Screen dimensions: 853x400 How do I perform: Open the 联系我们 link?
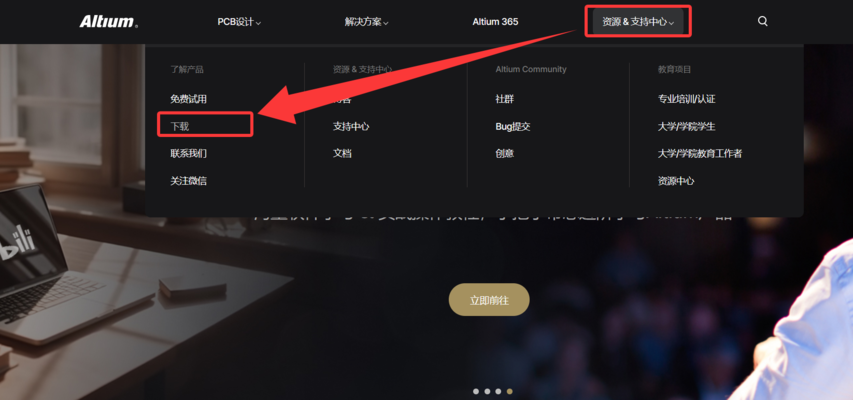(188, 153)
